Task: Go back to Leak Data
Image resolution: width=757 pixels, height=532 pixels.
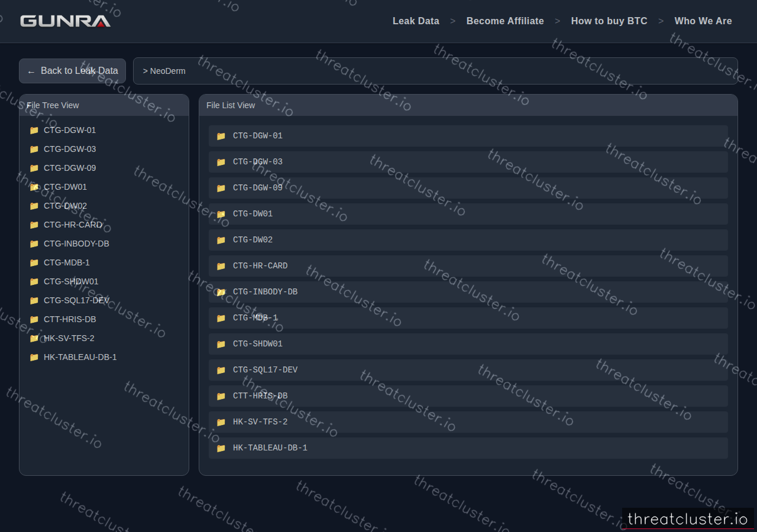Action: (x=72, y=71)
